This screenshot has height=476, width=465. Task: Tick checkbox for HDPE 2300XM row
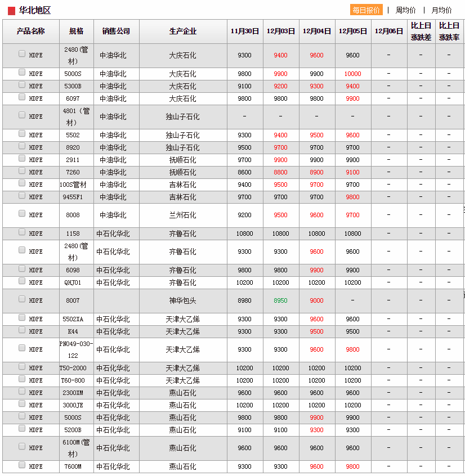pos(22,391)
